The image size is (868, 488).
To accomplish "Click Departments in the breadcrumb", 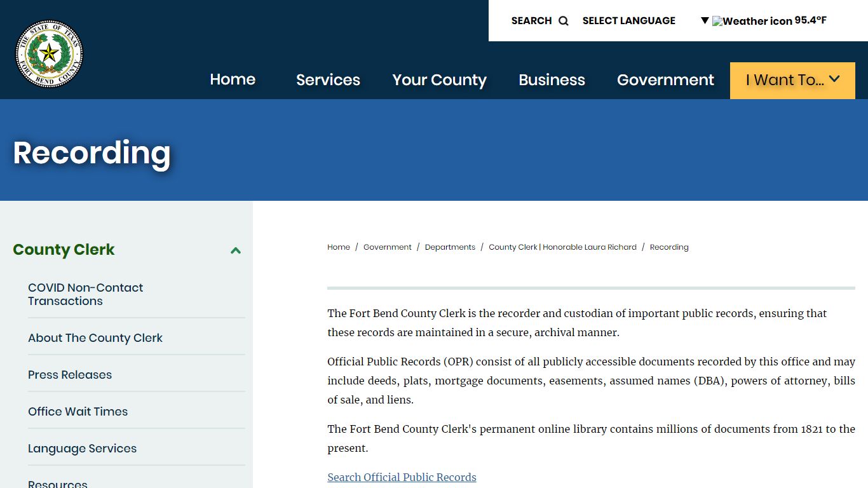I will 450,247.
